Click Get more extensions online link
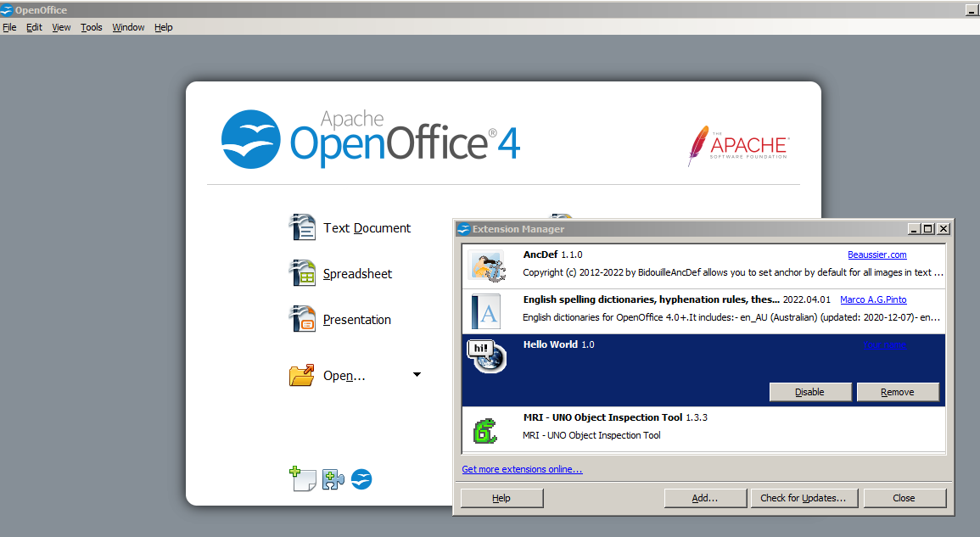Image resolution: width=980 pixels, height=537 pixels. tap(522, 469)
